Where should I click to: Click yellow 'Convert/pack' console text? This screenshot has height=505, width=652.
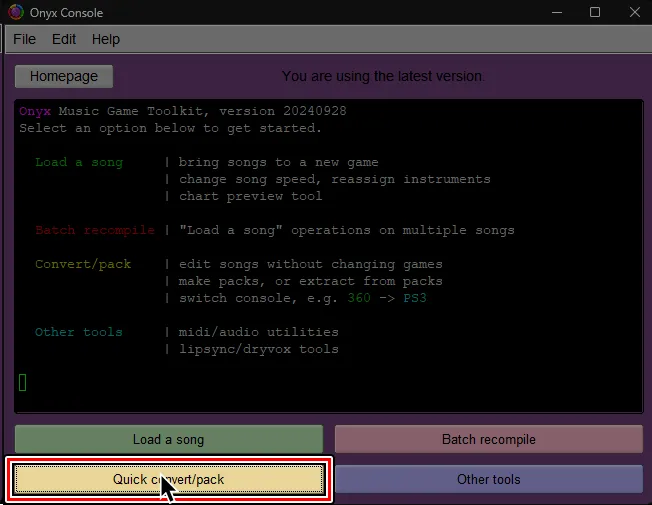tap(83, 264)
